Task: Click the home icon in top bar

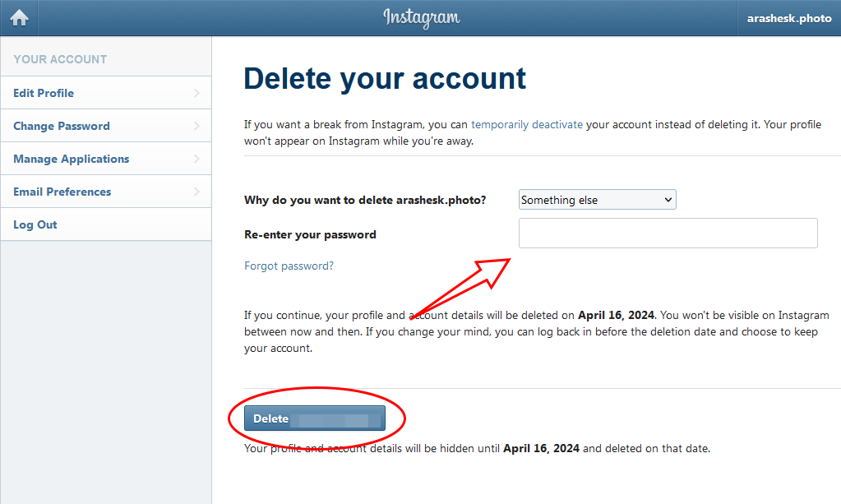Action: [x=19, y=17]
